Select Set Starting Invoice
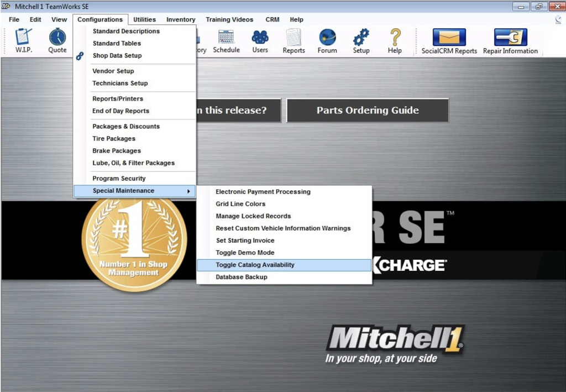The width and height of the screenshot is (566, 392). 284,241
